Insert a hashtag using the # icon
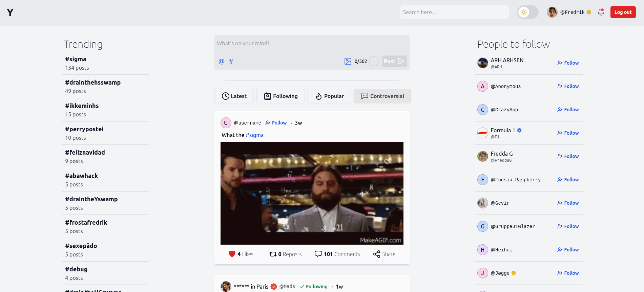This screenshot has width=644, height=292. 231,61
